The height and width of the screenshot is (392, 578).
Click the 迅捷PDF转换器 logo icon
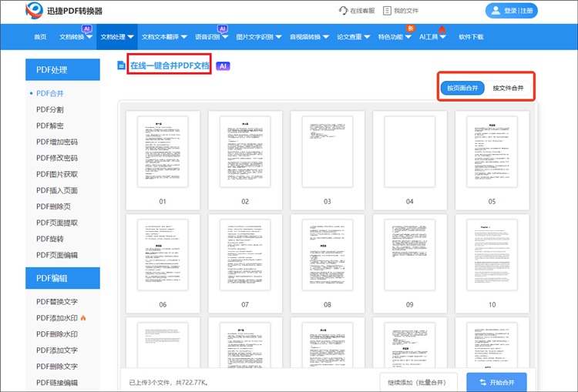(x=34, y=11)
